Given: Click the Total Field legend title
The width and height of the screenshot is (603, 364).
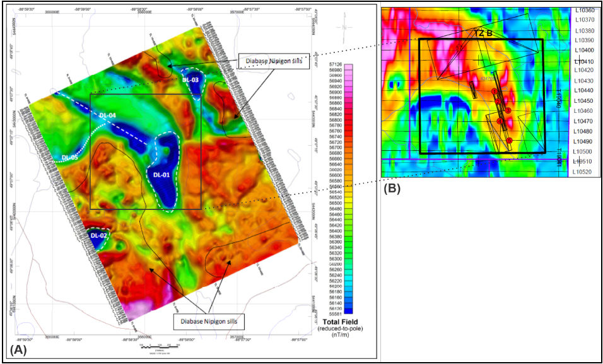Looking at the screenshot, I should coord(340,322).
